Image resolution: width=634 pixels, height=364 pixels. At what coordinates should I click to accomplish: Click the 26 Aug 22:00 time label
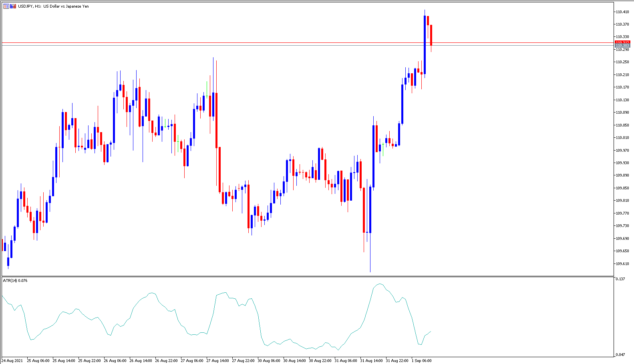coord(166,361)
